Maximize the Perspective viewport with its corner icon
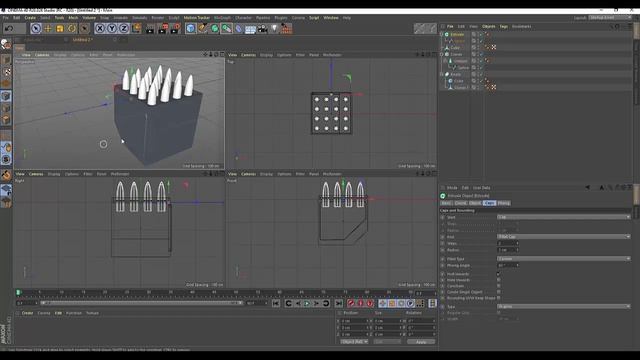This screenshot has width=640, height=360. pos(222,54)
